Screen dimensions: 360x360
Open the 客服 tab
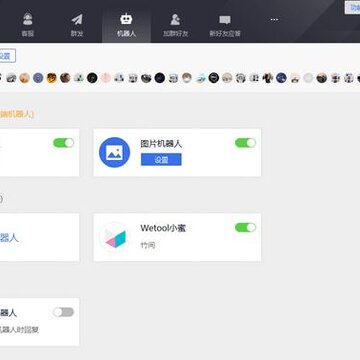coord(28,24)
